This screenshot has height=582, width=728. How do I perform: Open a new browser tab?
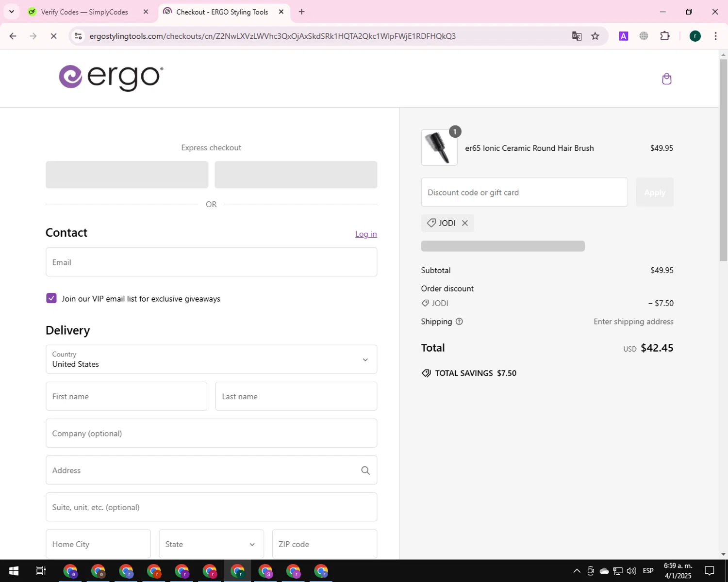[301, 12]
